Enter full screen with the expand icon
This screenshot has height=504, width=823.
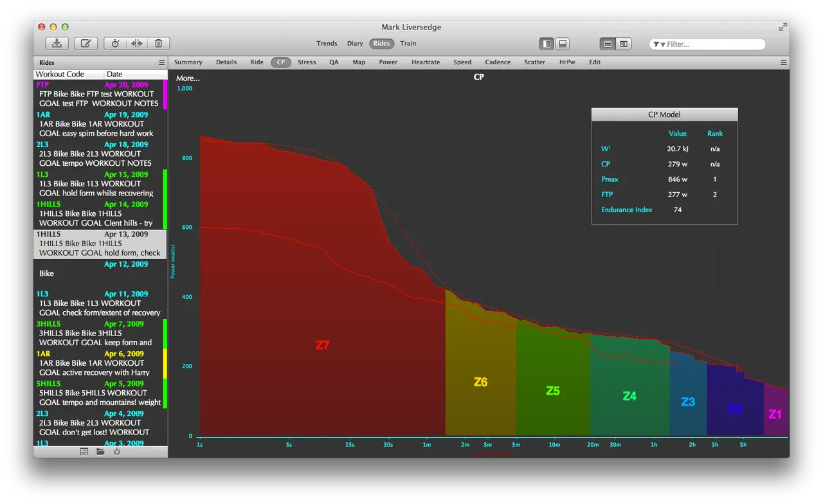click(x=782, y=27)
